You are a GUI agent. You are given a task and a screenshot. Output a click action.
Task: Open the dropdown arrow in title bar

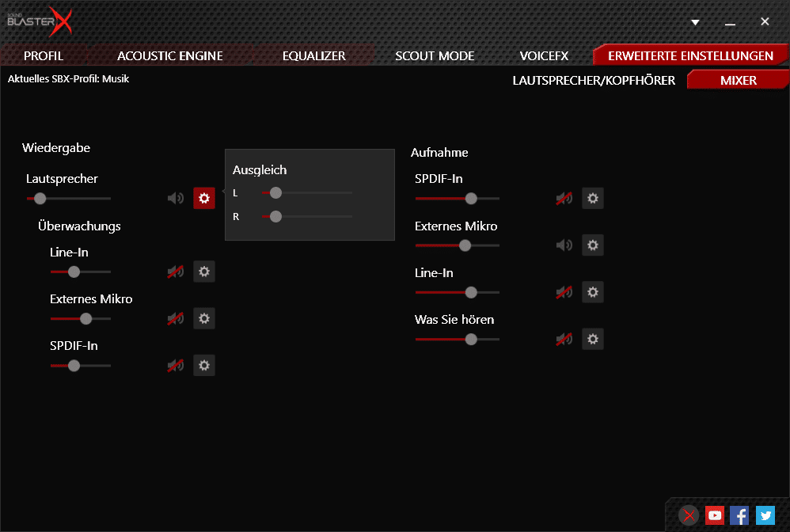pos(695,22)
